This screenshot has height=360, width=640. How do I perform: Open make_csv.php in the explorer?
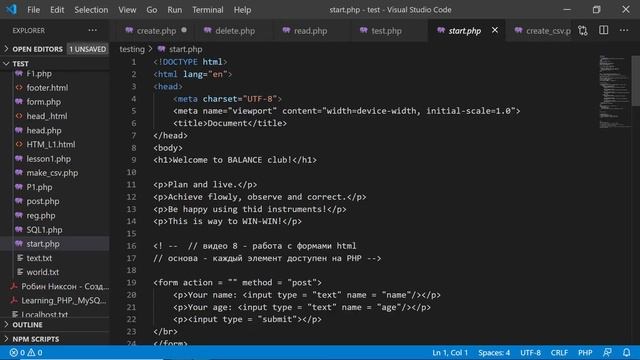[x=52, y=173]
